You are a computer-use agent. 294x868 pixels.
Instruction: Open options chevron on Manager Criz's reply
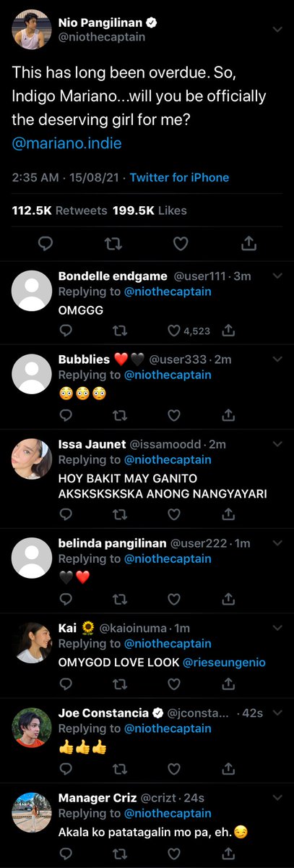(x=277, y=798)
